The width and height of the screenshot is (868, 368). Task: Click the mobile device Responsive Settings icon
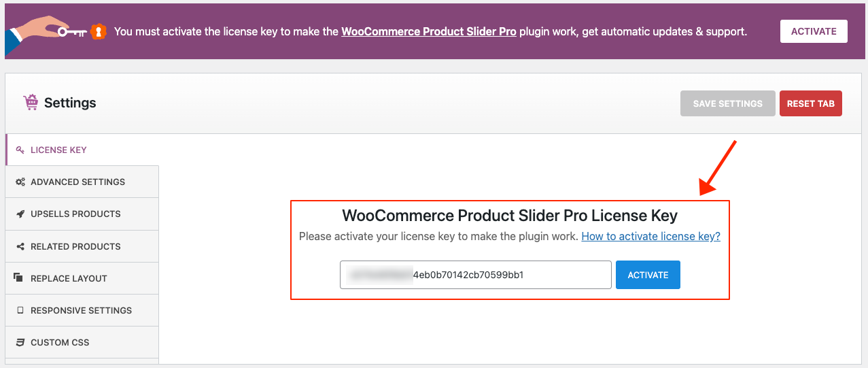(x=20, y=311)
